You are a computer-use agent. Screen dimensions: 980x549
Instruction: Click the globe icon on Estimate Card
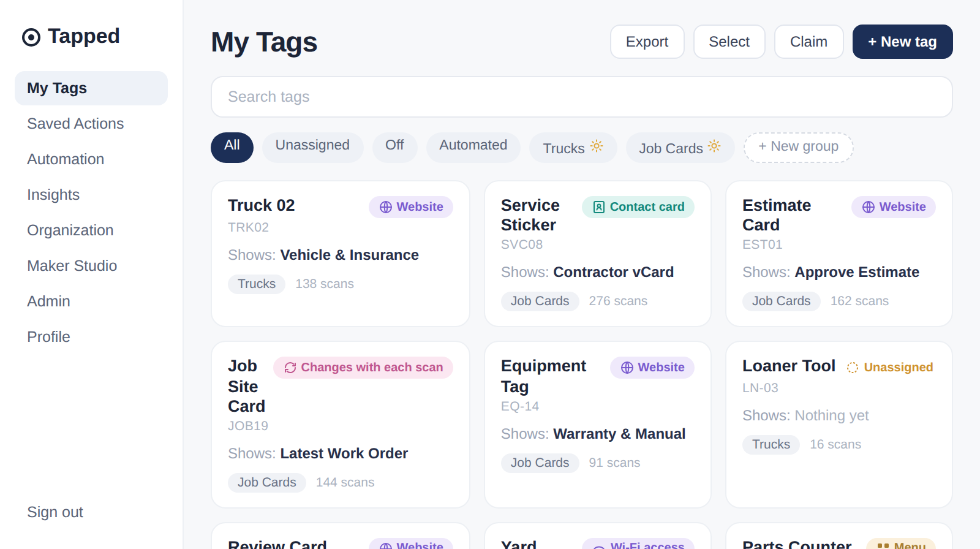[869, 207]
